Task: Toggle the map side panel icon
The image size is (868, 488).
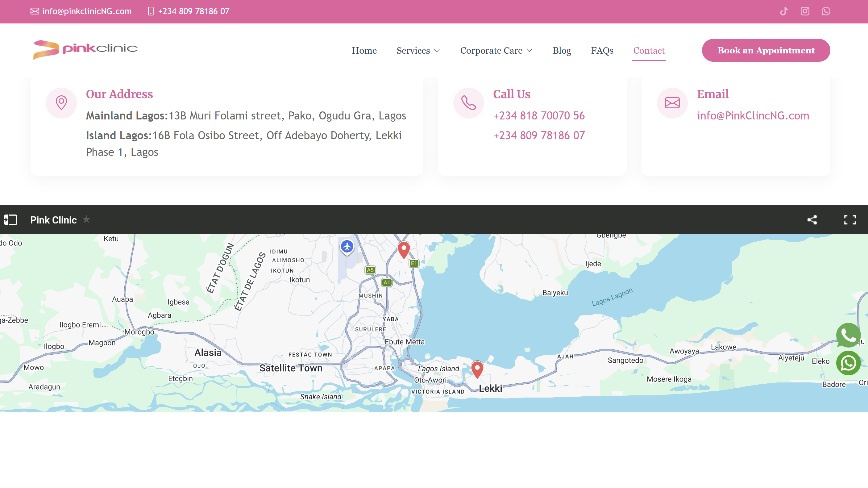Action: tap(10, 220)
